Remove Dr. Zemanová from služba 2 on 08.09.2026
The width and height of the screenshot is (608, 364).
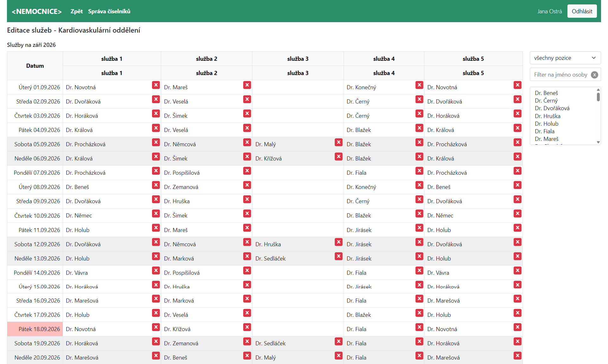pyautogui.click(x=247, y=185)
